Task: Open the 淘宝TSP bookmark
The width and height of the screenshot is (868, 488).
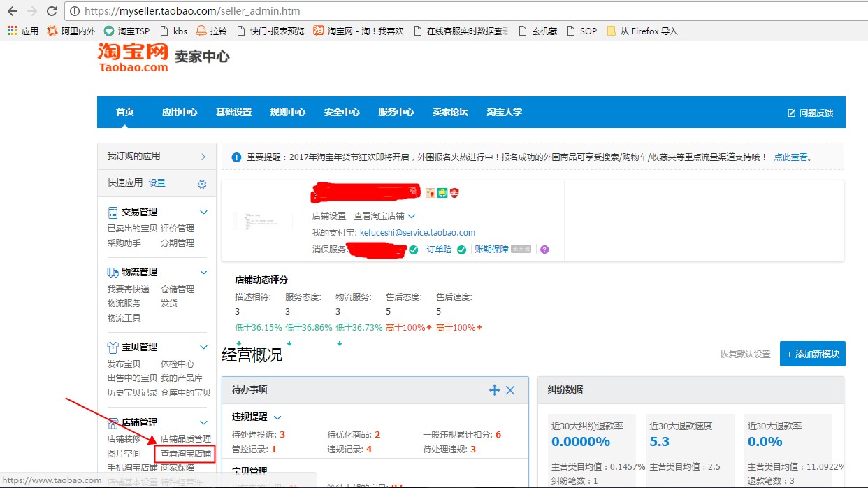Action: pos(126,31)
